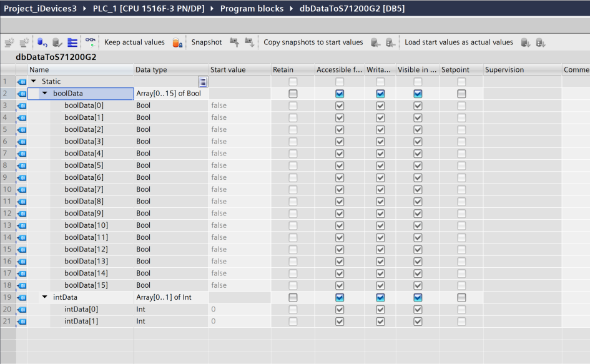This screenshot has height=364, width=590.
Task: Toggle Accessible checkbox for intData array
Action: pyautogui.click(x=340, y=297)
